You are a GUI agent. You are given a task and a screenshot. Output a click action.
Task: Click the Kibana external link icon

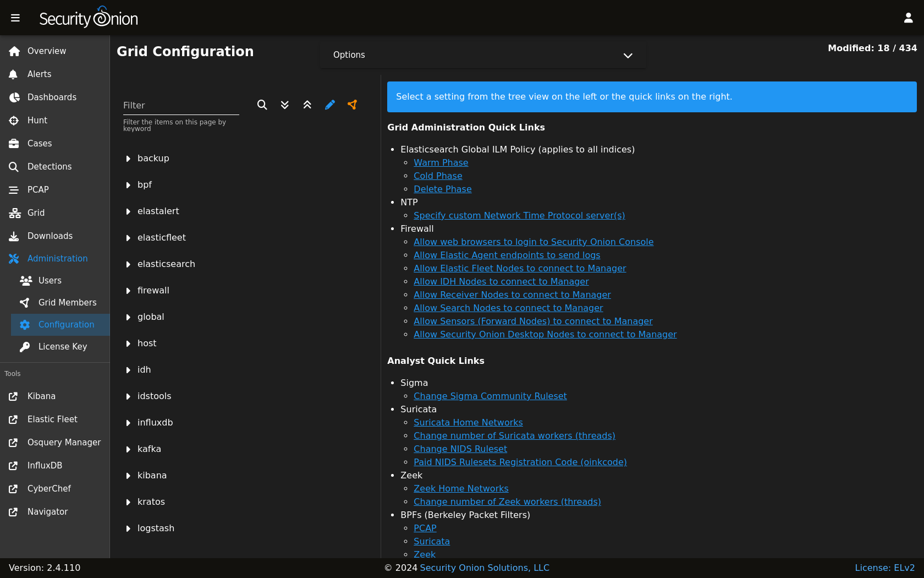tap(13, 396)
